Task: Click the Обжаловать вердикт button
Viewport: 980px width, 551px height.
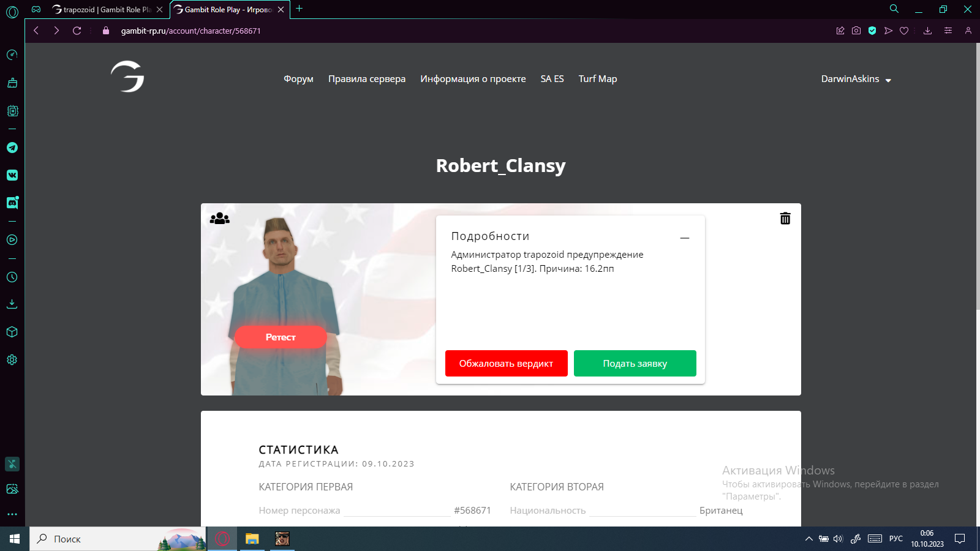Action: coord(506,364)
